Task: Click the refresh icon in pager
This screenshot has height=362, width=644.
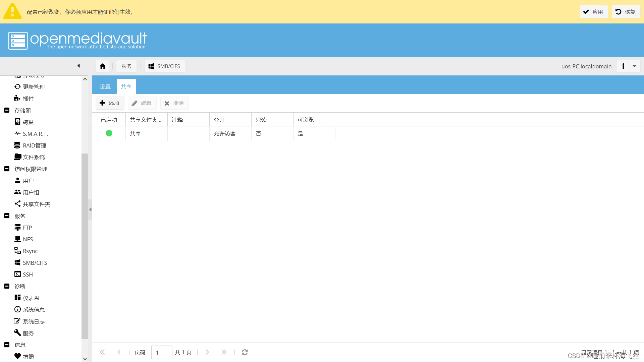Action: point(245,352)
